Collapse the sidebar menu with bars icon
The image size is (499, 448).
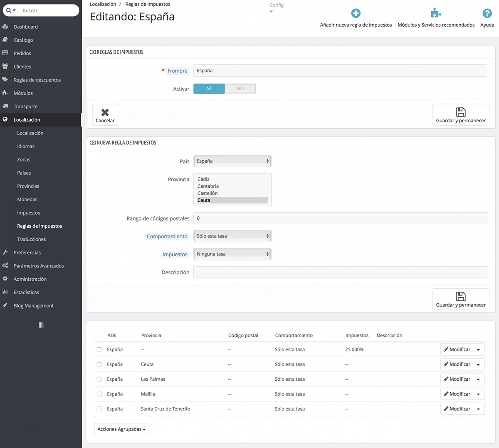tap(41, 325)
